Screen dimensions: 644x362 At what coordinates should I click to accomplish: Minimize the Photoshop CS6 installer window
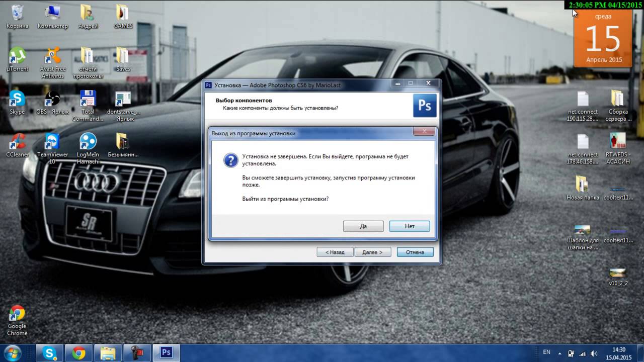(398, 83)
